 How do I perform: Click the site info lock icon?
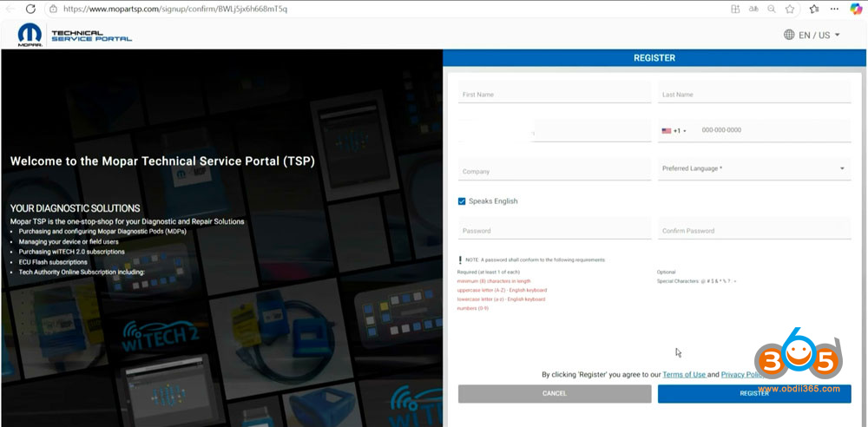[x=53, y=9]
